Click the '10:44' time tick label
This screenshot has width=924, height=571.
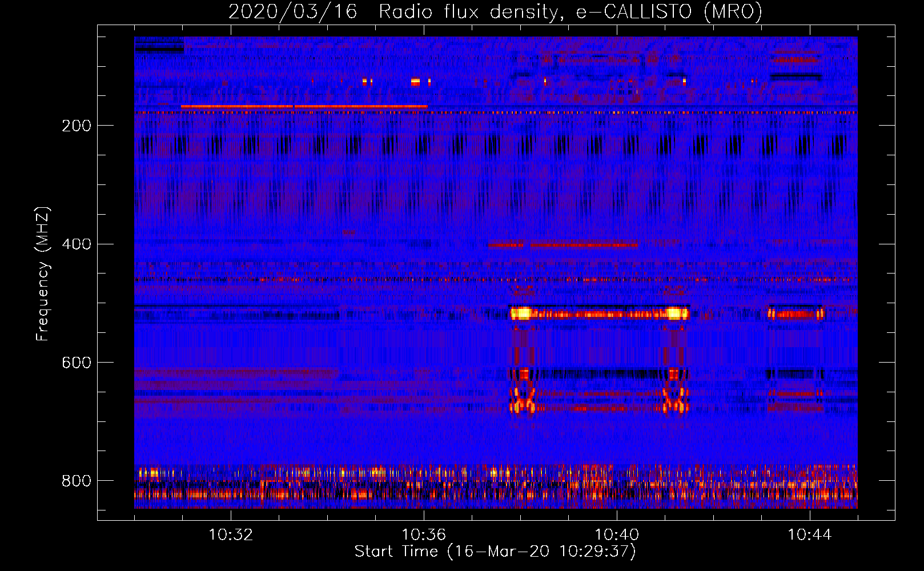coord(810,535)
